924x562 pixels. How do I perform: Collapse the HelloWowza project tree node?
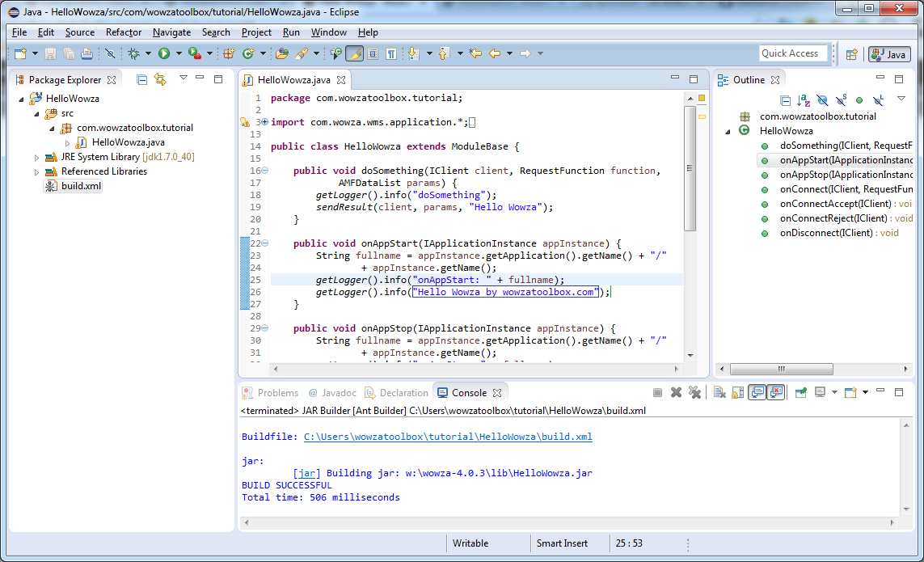[x=22, y=99]
